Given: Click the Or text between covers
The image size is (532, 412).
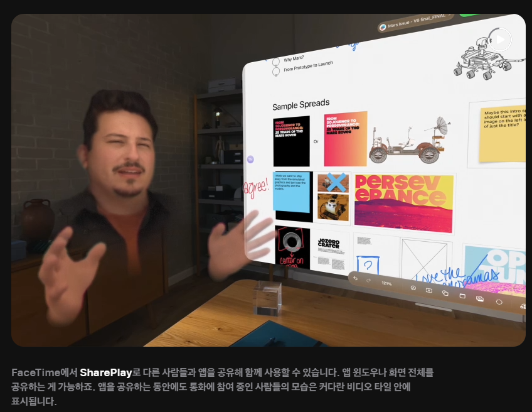Looking at the screenshot, I should tap(316, 142).
